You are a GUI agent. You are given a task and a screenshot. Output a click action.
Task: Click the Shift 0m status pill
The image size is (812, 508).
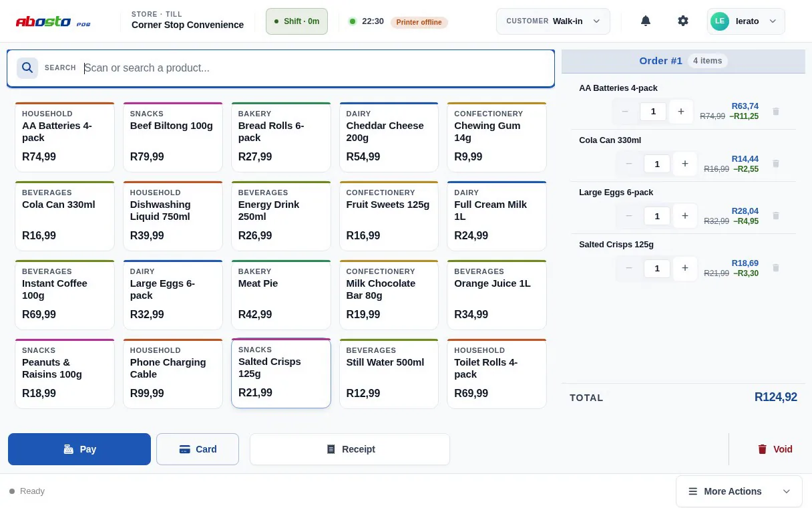[x=296, y=21]
